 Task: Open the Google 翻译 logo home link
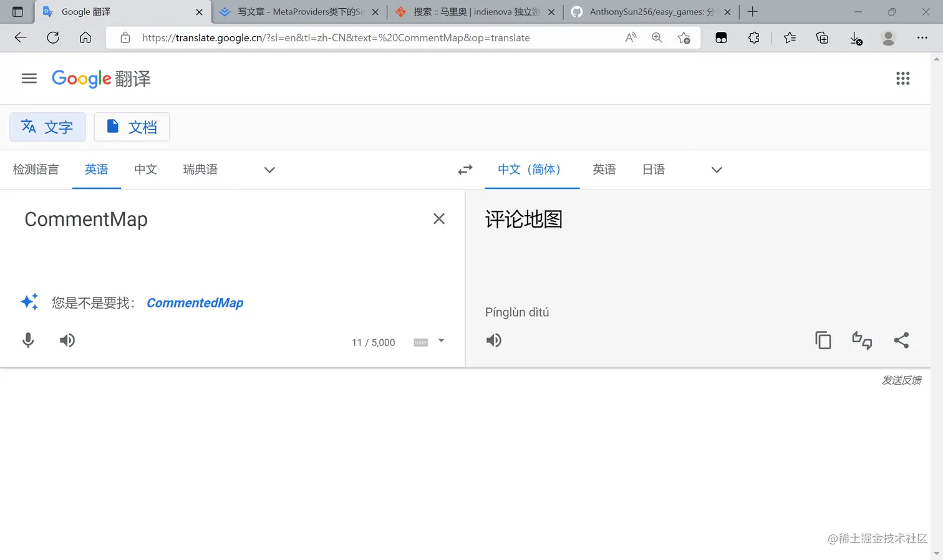pyautogui.click(x=101, y=79)
